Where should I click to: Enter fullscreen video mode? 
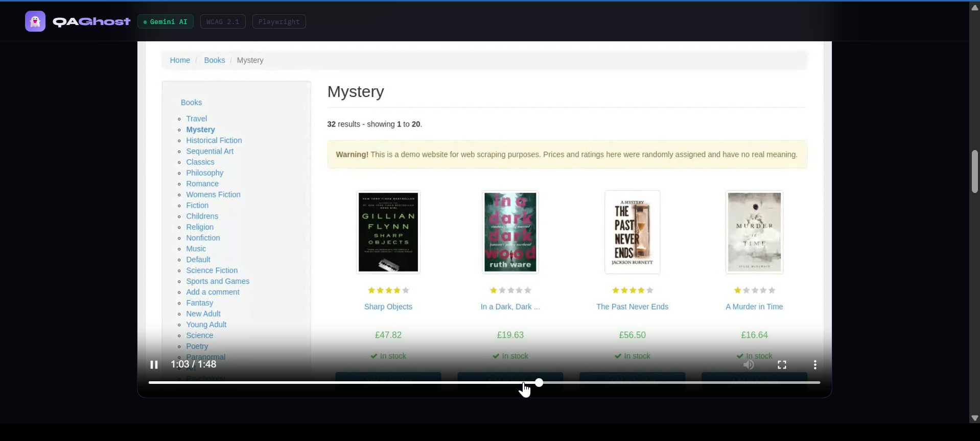click(x=782, y=364)
